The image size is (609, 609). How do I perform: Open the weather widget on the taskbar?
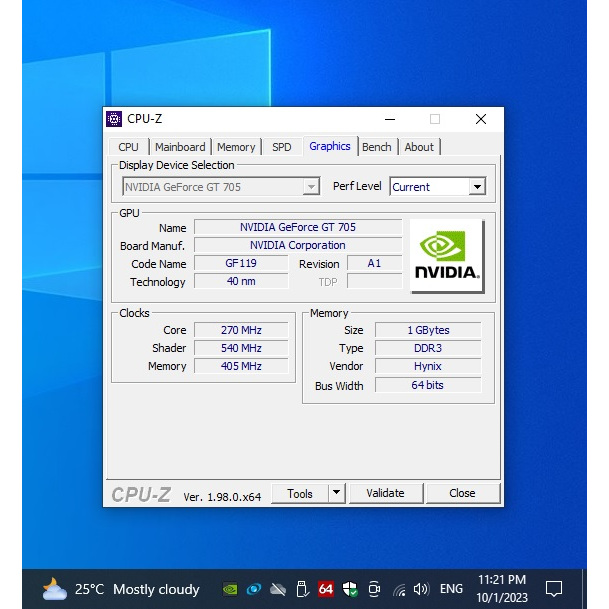pos(121,589)
